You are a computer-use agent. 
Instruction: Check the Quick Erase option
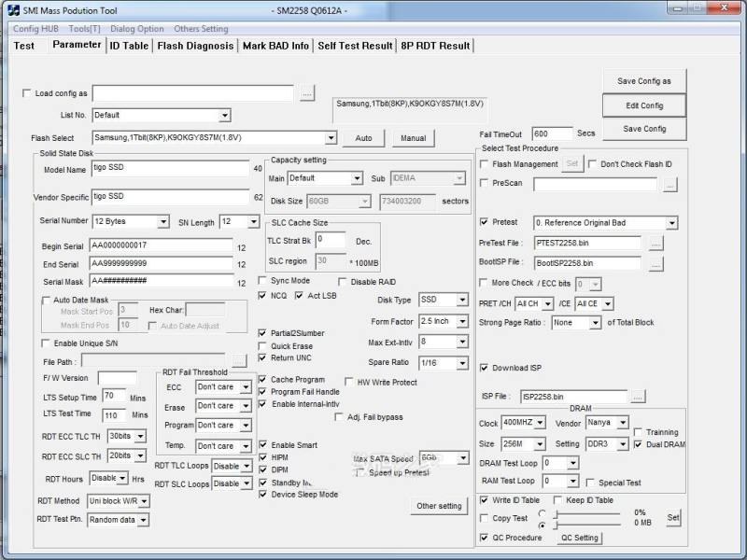[x=263, y=346]
